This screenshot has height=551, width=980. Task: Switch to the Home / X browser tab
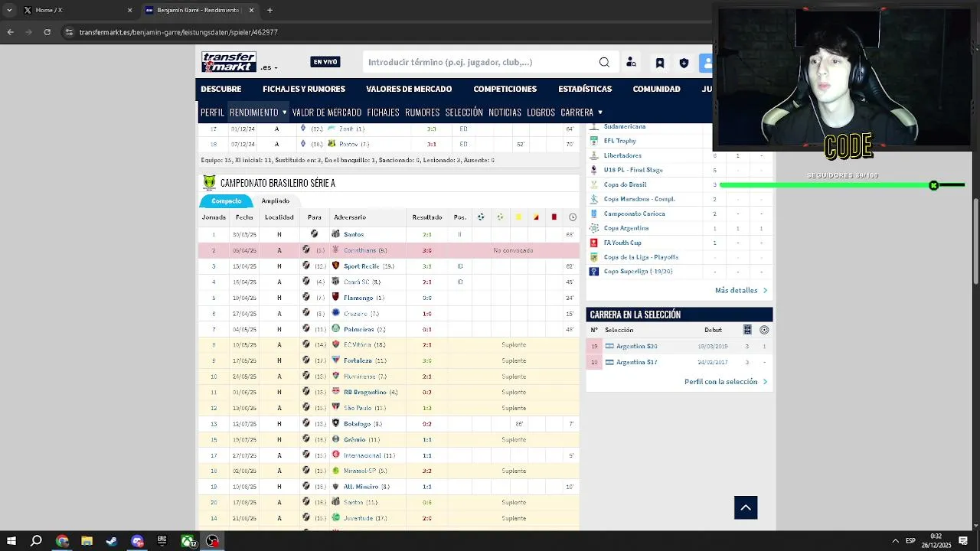coord(77,10)
